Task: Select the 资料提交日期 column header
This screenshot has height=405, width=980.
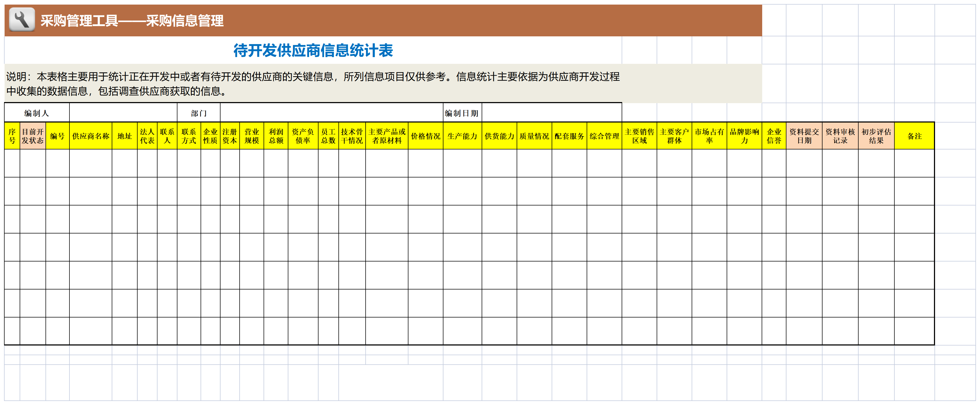Action: coord(804,136)
